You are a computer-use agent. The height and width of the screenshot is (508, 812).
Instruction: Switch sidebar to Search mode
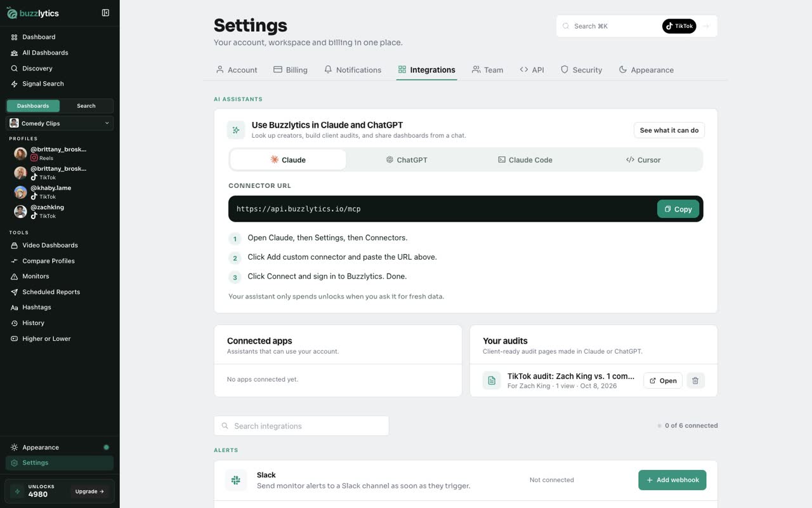click(86, 106)
